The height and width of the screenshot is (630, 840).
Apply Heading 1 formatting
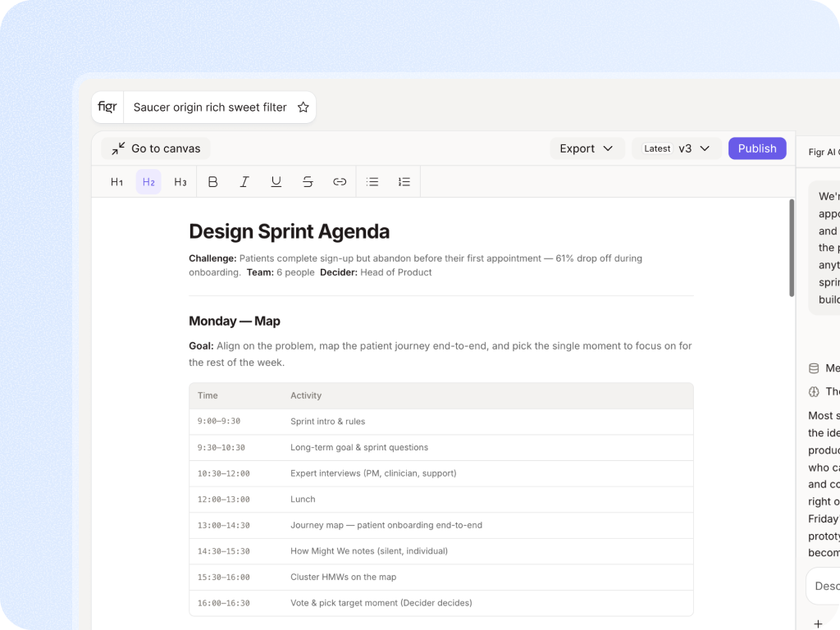(x=116, y=182)
